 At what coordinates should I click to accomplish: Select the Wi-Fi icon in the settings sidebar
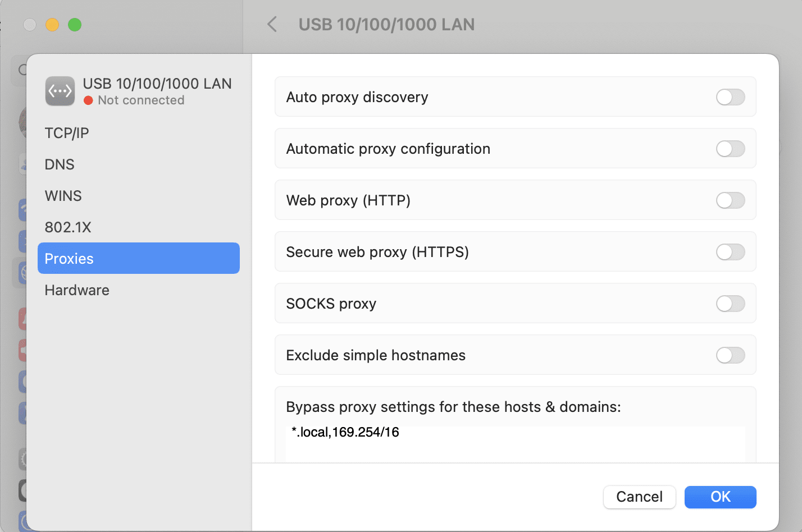click(24, 210)
